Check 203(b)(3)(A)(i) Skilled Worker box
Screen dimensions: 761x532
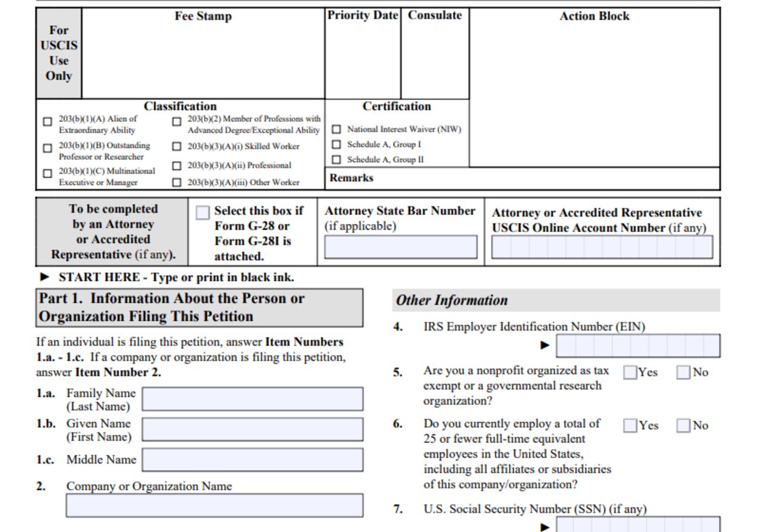177,146
